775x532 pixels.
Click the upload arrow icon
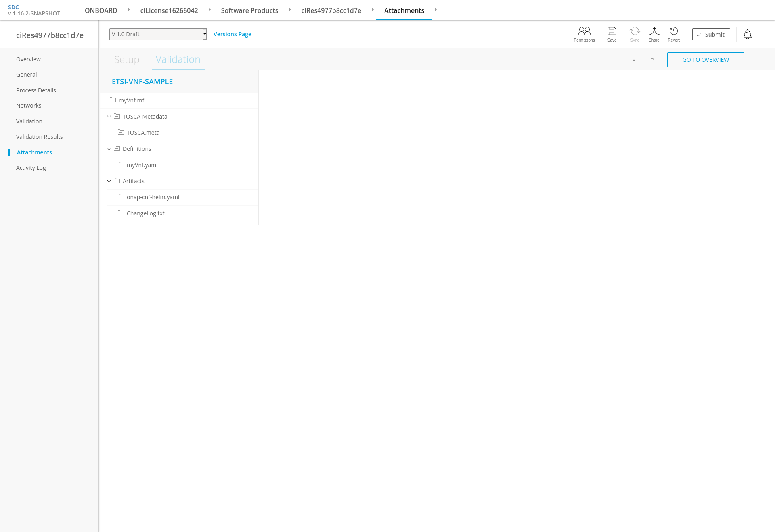click(x=652, y=60)
